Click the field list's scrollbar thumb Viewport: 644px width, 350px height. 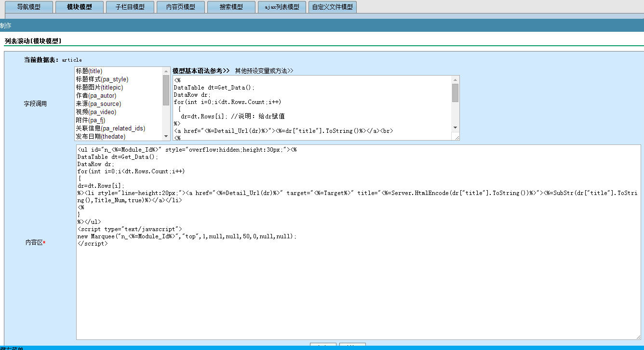[166, 89]
